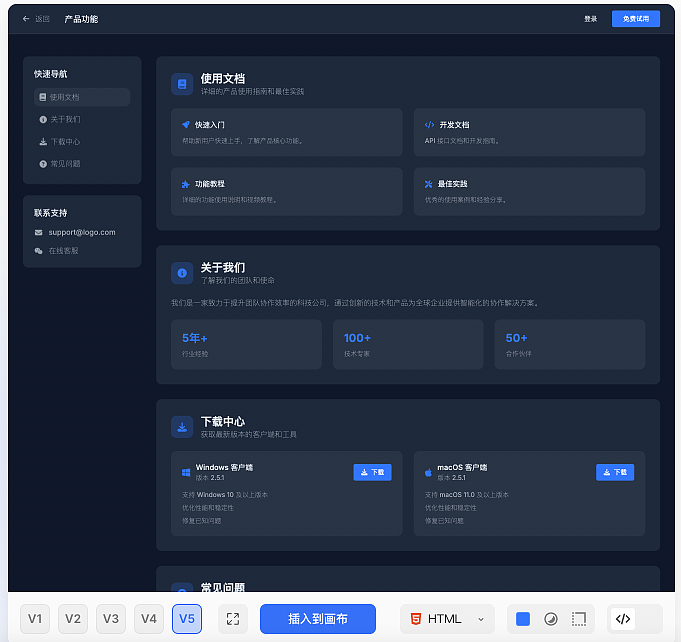Viewport: 681px width, 642px height.
Task: Click the question icon beside 常见问题 nav
Action: [x=43, y=164]
